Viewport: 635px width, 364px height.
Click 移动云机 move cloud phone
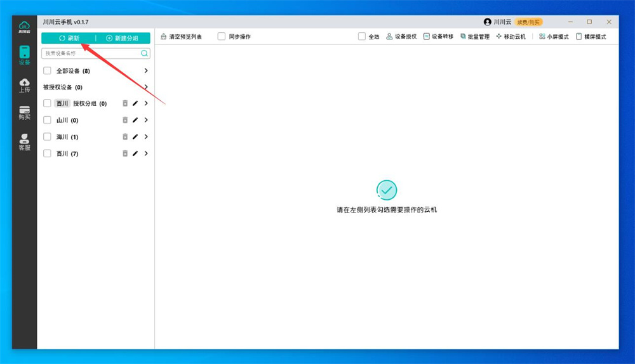(x=511, y=37)
